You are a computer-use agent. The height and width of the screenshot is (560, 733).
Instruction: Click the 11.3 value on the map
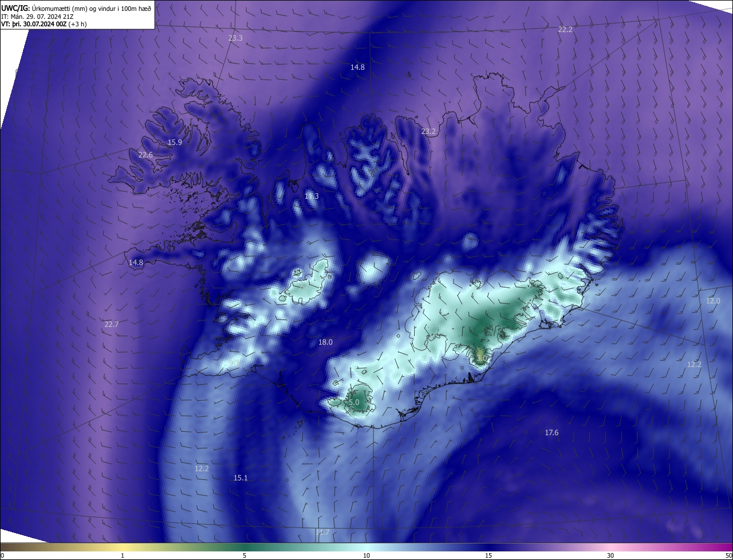click(312, 196)
